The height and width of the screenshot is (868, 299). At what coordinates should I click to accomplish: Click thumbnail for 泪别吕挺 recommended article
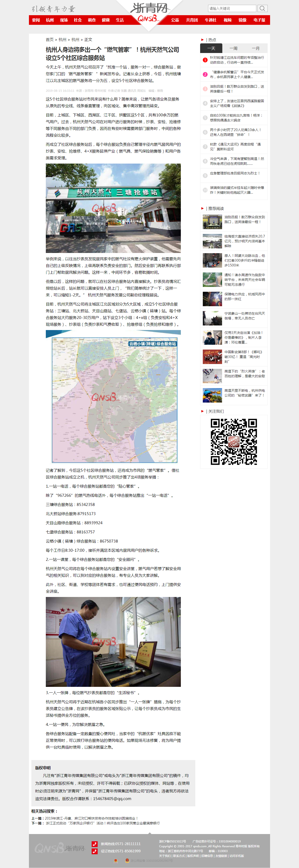(212, 222)
